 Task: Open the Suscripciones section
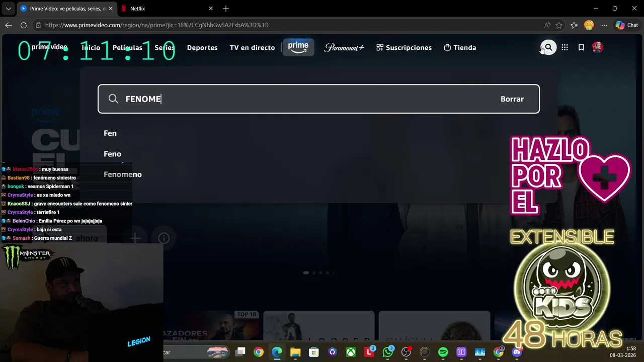pyautogui.click(x=404, y=47)
